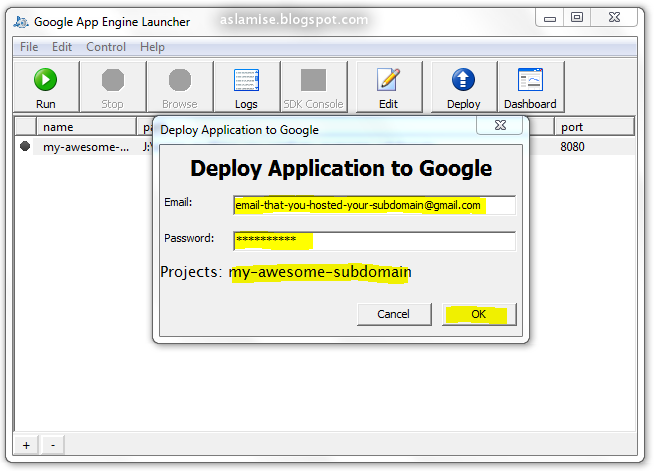Click the my-awesome-subdomain project text
The height and width of the screenshot is (471, 654).
click(320, 272)
